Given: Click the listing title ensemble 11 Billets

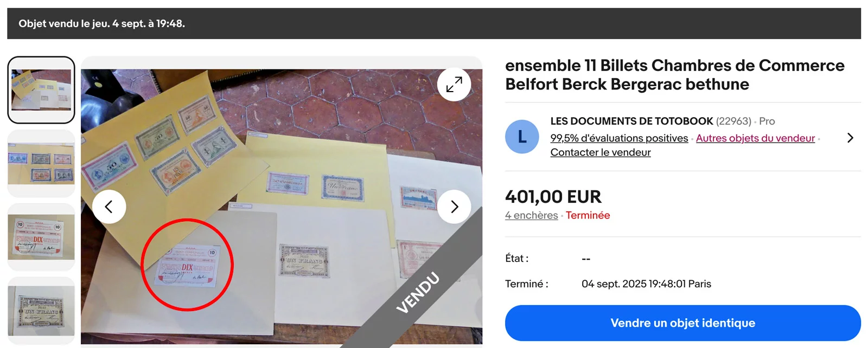Looking at the screenshot, I should click(674, 75).
